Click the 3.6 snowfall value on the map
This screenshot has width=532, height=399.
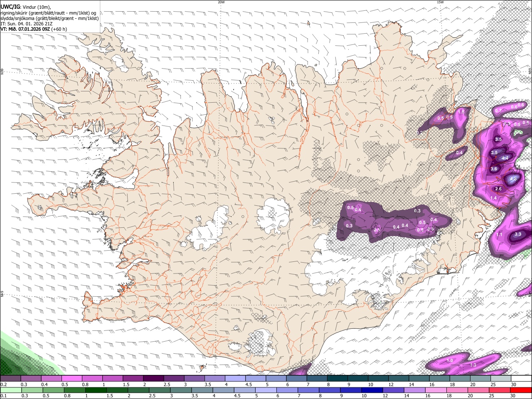pyautogui.click(x=494, y=169)
